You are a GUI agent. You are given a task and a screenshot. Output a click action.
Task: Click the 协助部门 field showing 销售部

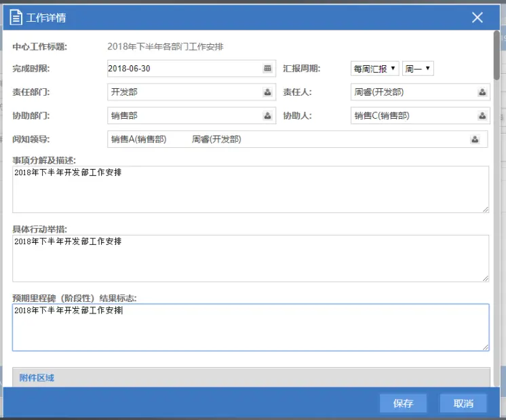191,115
